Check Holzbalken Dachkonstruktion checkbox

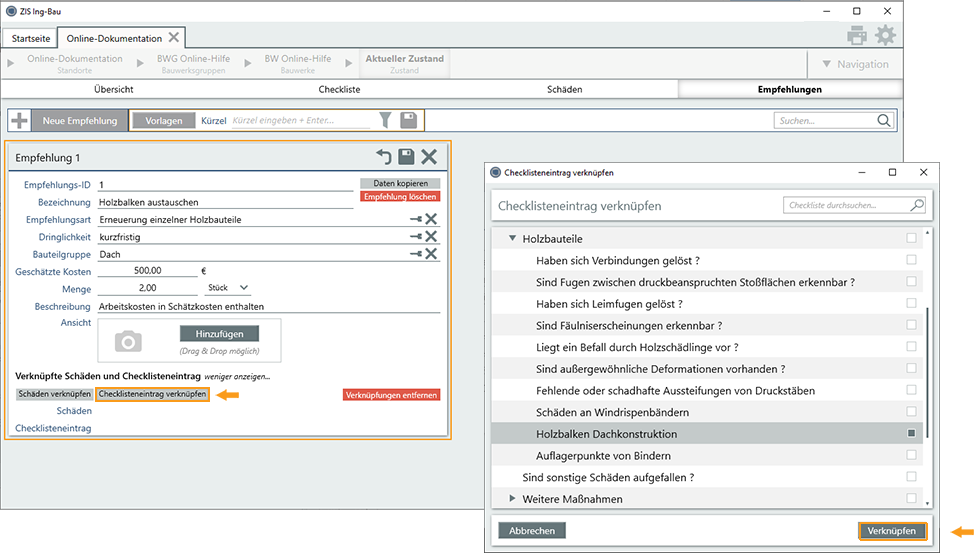pyautogui.click(x=911, y=434)
